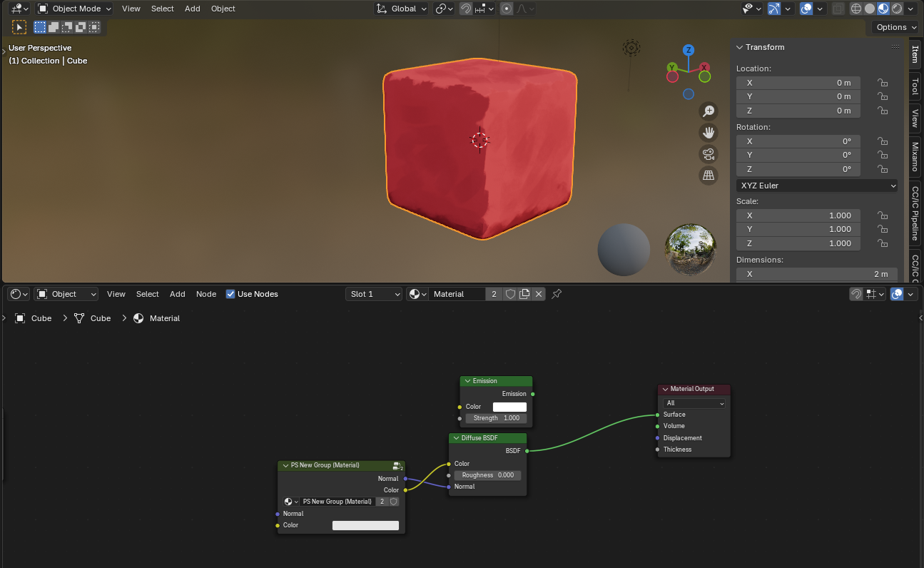Open the 3D viewport editor type menu
This screenshot has height=568, width=924.
coord(20,9)
